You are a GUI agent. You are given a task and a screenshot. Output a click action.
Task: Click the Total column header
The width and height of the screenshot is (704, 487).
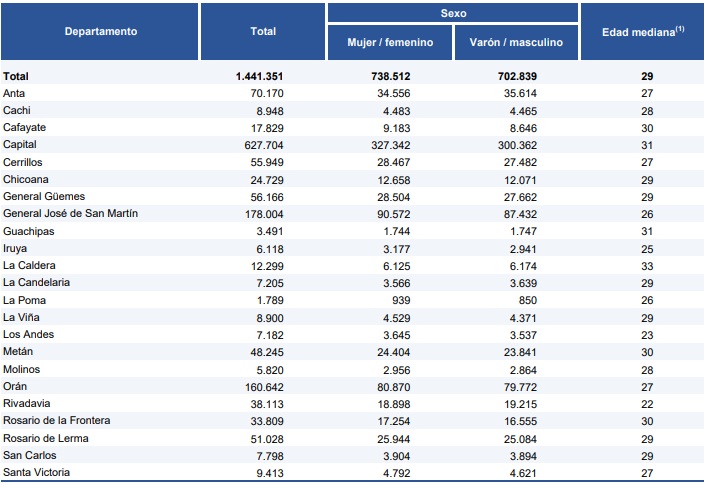click(x=263, y=31)
